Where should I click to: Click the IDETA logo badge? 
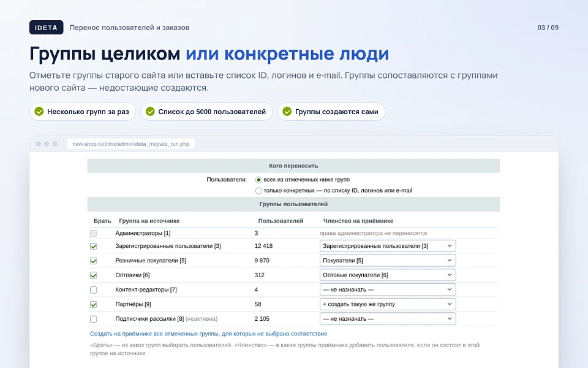pyautogui.click(x=46, y=28)
